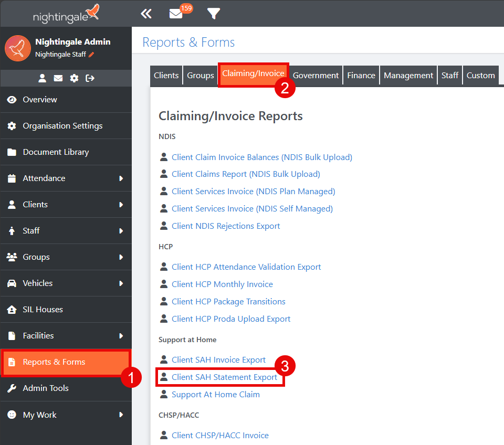This screenshot has height=445, width=504.
Task: Open Client NDIS Rejections Export
Action: pyautogui.click(x=226, y=226)
